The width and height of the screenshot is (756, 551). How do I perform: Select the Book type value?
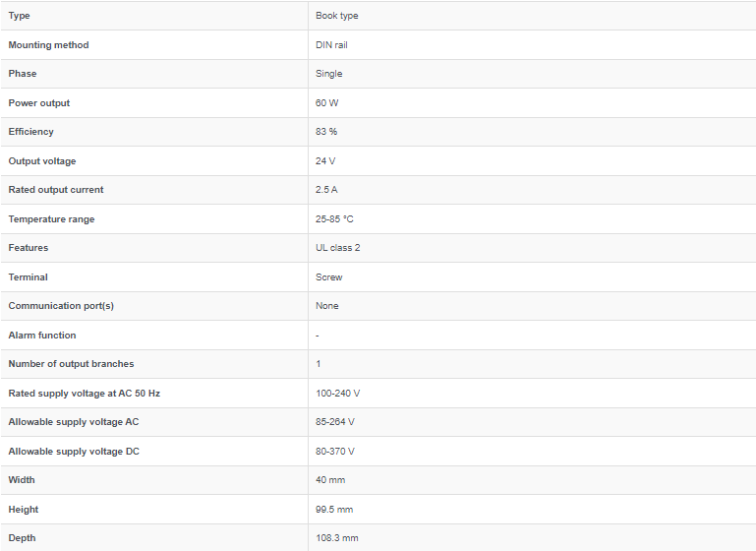[x=336, y=16]
